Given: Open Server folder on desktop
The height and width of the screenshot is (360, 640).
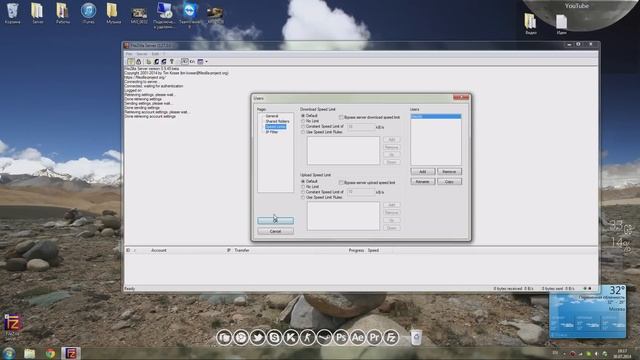Looking at the screenshot, I should [x=38, y=13].
